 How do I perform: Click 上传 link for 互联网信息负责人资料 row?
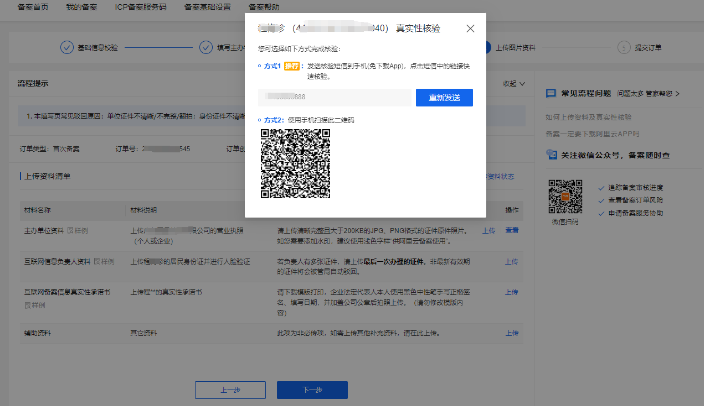coord(511,261)
